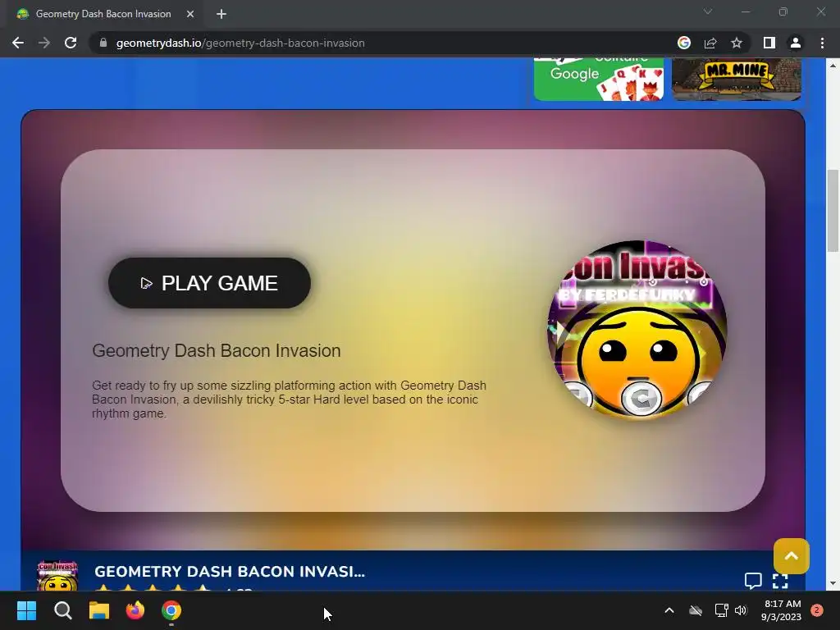
Task: Open comments via speech bubble icon
Action: [x=753, y=581]
